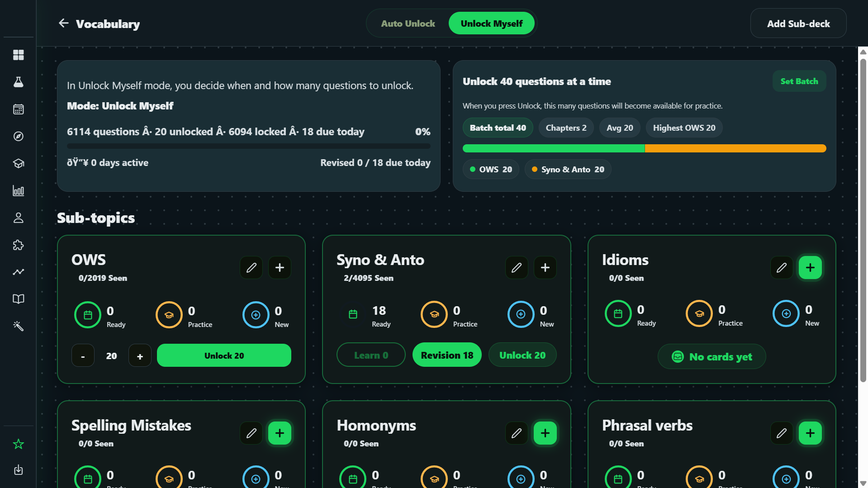Viewport: 868px width, 488px height.
Task: Open the user profile icon in sidebar
Action: click(19, 218)
